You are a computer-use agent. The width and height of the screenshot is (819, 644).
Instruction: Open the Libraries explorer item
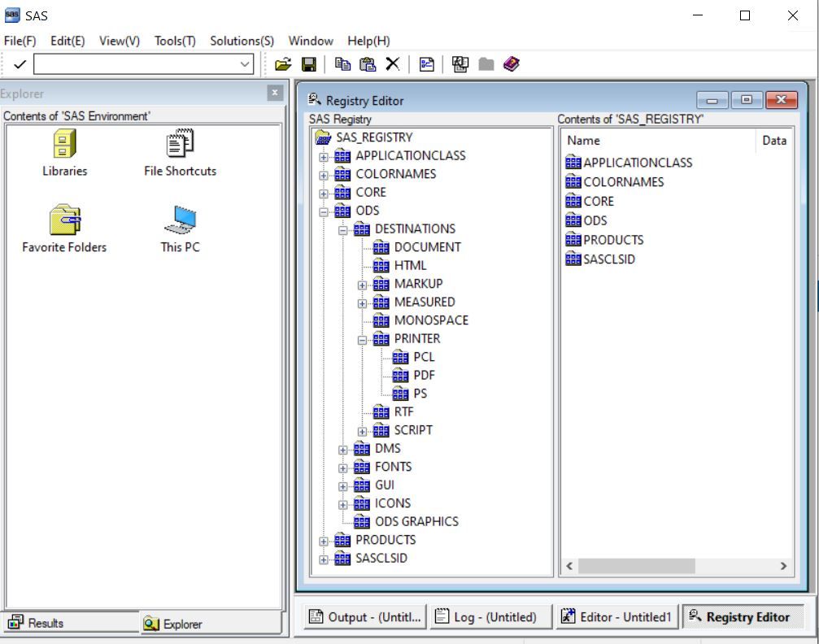coord(64,149)
